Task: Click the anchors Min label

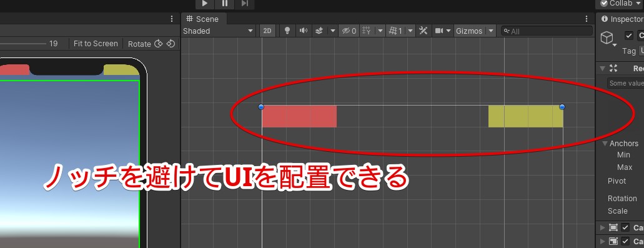Action: click(623, 155)
